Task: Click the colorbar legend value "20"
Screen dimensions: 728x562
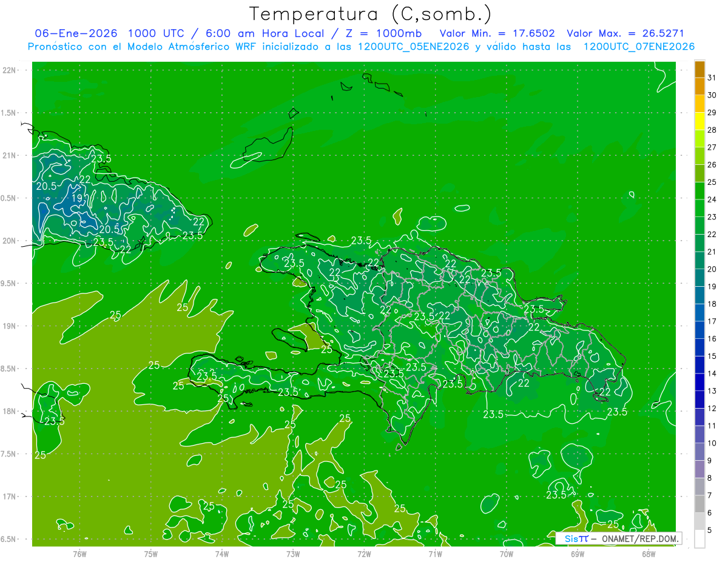Action: [712, 269]
